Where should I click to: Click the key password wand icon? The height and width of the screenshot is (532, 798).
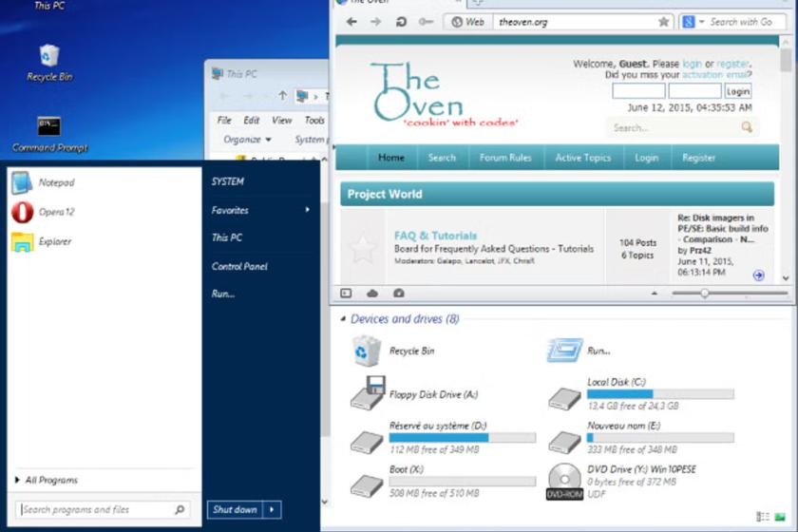tap(426, 22)
